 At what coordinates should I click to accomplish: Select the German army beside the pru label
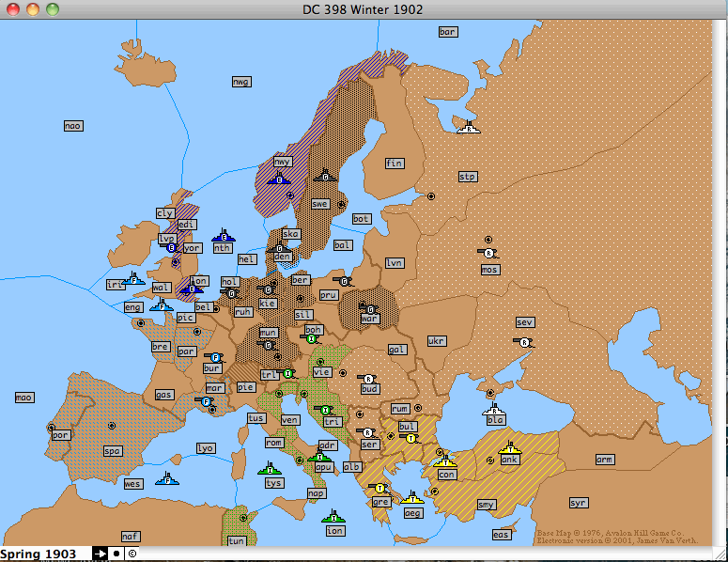344,281
